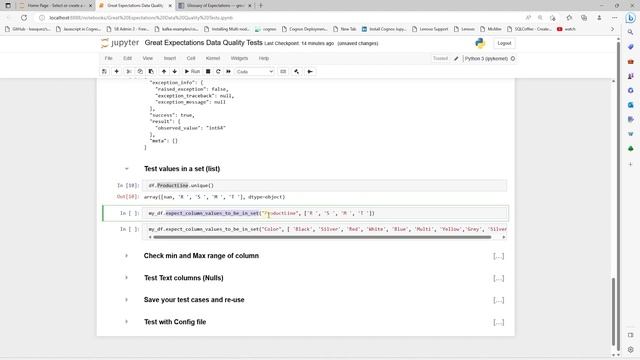Open the File menu

click(x=109, y=58)
